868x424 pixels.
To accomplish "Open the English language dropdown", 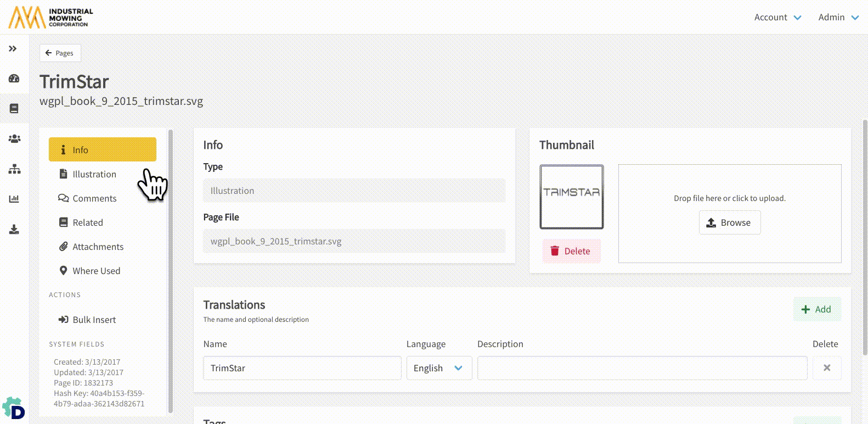I will click(x=438, y=368).
